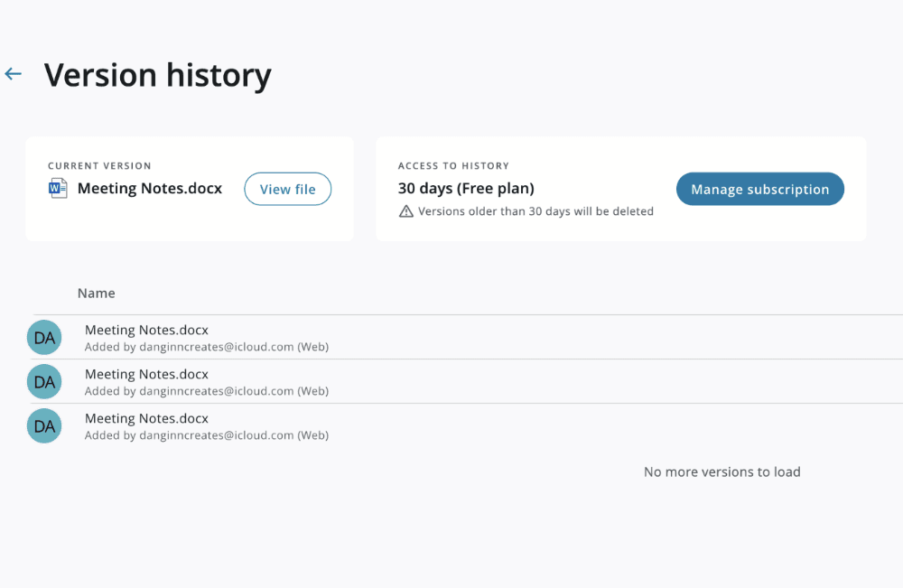Select the DA avatar of the first version
Viewport: 903px width, 588px height.
coord(44,338)
